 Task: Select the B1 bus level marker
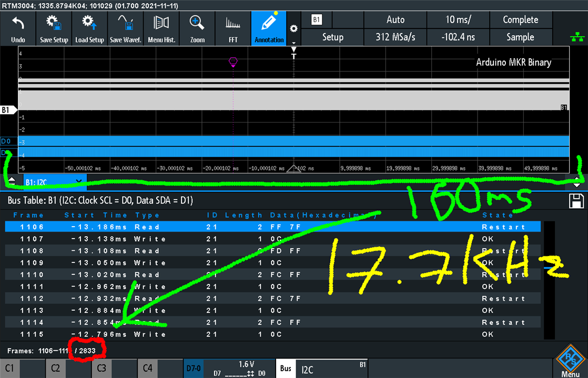point(8,110)
